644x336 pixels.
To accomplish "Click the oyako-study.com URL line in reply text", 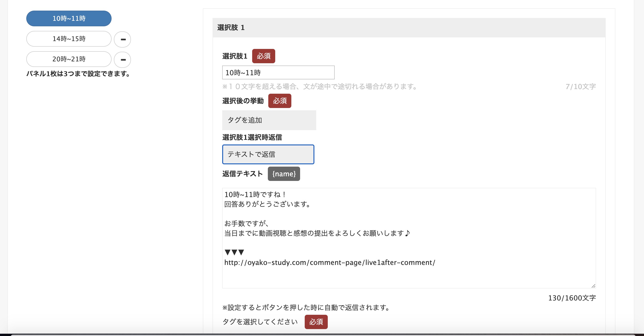I will click(x=330, y=263).
